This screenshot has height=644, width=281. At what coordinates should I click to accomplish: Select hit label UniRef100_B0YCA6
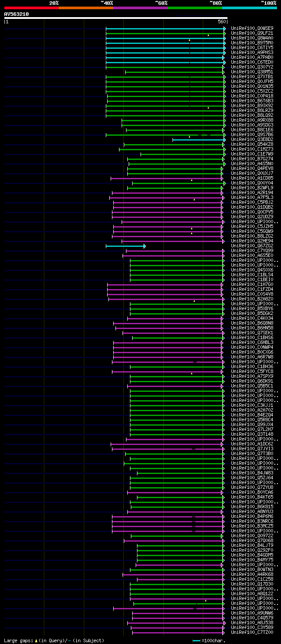point(252,492)
